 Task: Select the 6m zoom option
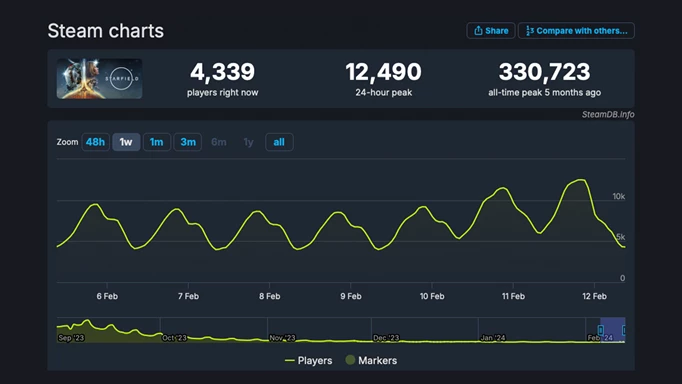pyautogui.click(x=218, y=142)
